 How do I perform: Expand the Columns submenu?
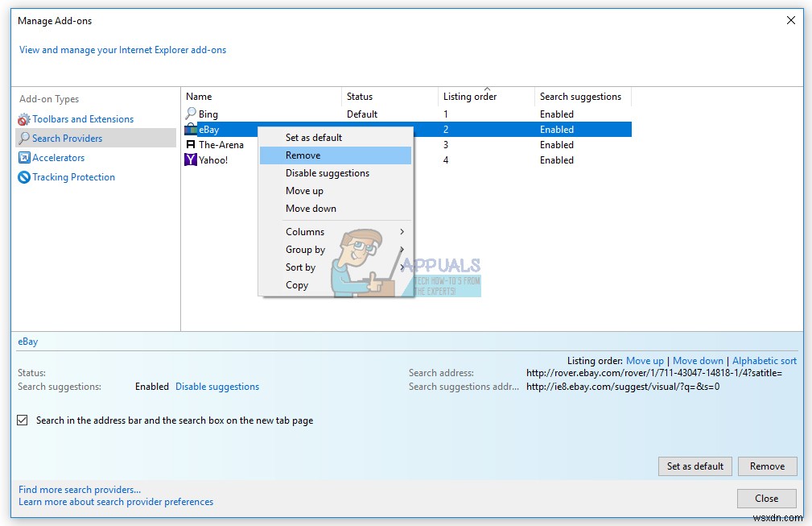304,231
